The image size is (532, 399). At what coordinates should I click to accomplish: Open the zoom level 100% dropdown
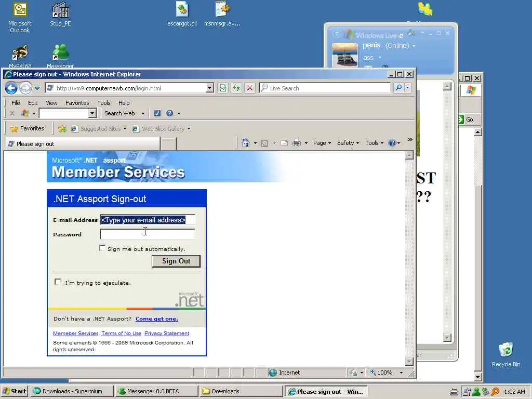[x=401, y=373]
